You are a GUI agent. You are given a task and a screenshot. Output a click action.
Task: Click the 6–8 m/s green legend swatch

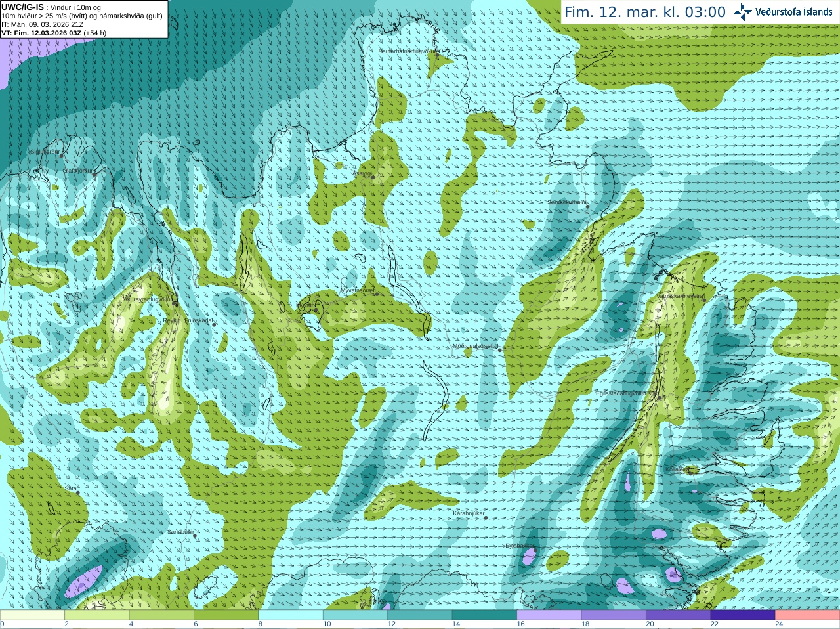pos(226,615)
